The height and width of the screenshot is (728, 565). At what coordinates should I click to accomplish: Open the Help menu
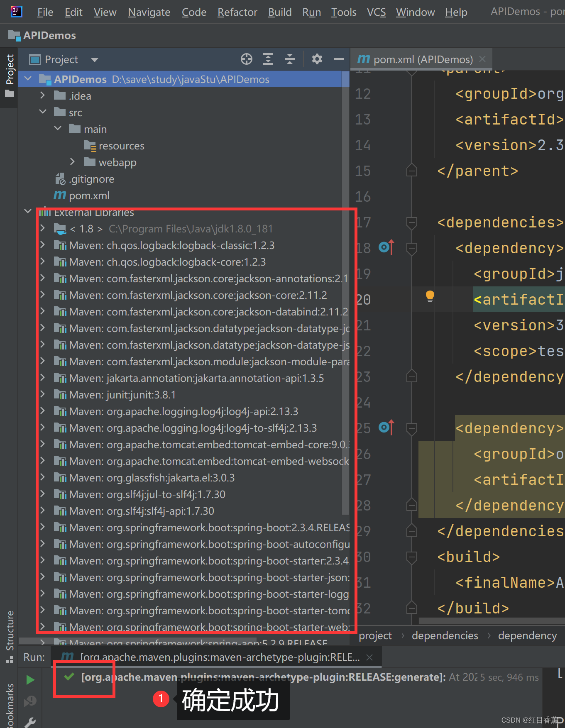point(456,12)
